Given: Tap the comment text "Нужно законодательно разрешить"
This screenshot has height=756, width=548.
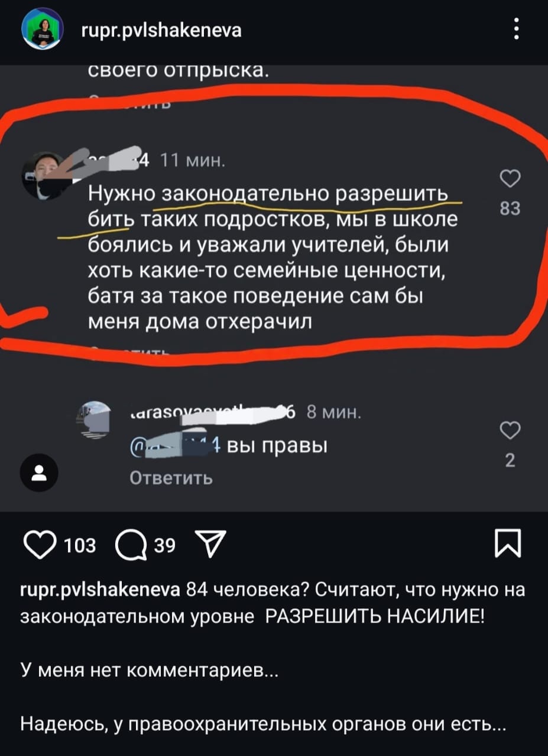Looking at the screenshot, I should (268, 194).
